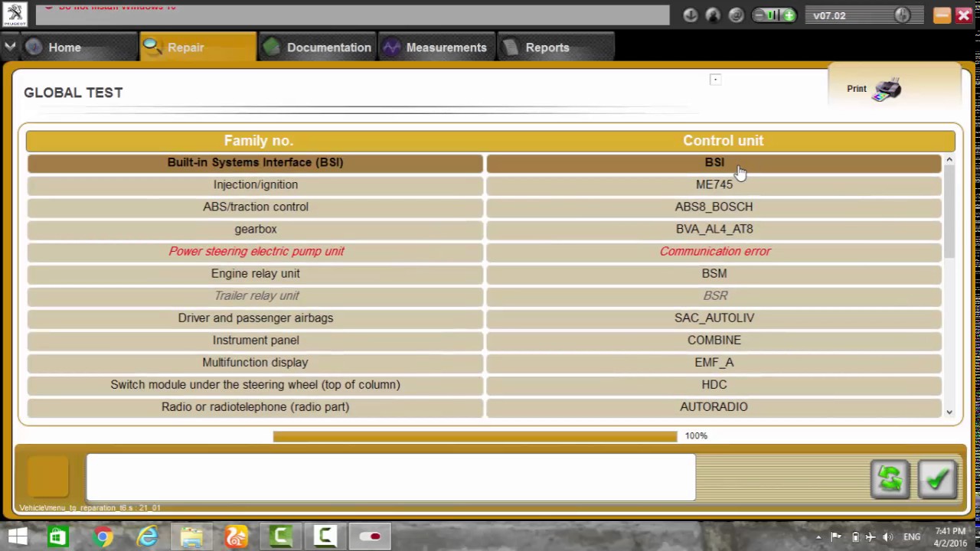
Task: Click the Print button
Action: pos(873,89)
